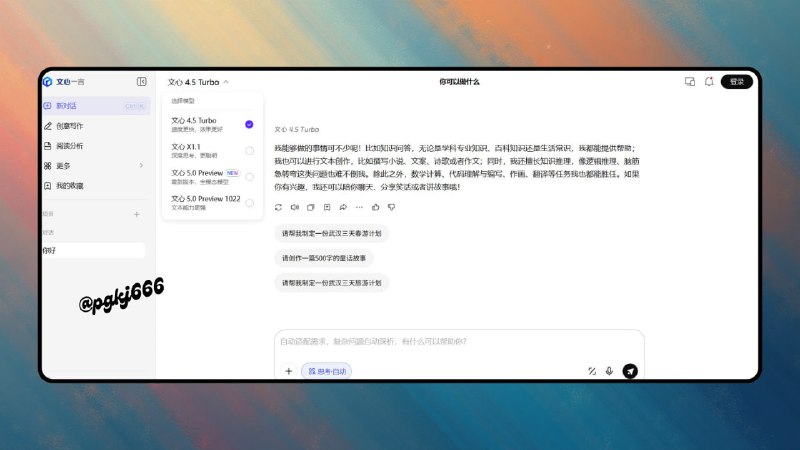Click the 文心 4.5 Turbo label above the reply
Image resolution: width=800 pixels, height=450 pixels.
[296, 130]
